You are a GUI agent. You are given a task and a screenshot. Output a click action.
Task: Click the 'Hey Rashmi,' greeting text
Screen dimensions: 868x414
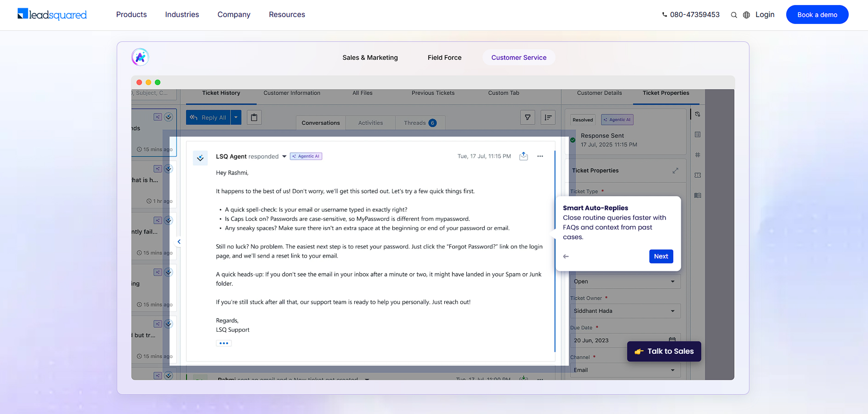(232, 173)
